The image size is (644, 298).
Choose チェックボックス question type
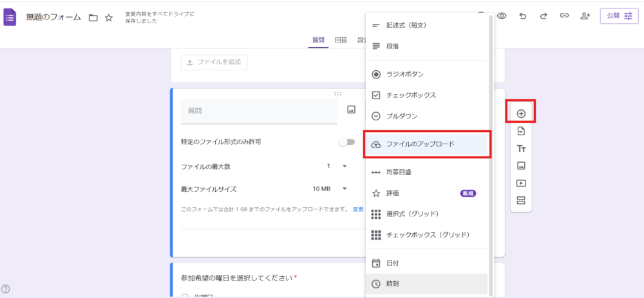coord(411,95)
